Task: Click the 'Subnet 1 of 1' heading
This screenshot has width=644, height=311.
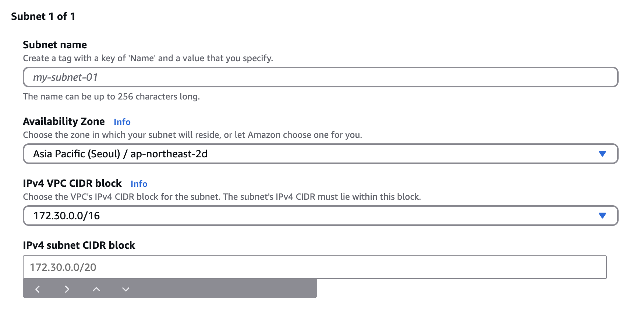Action: pyautogui.click(x=43, y=16)
